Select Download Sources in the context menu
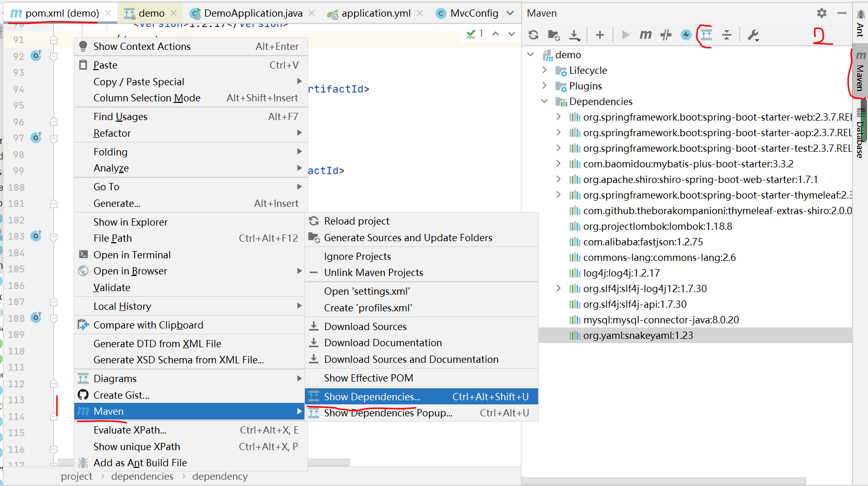Viewport: 868px width, 486px height. click(x=366, y=326)
